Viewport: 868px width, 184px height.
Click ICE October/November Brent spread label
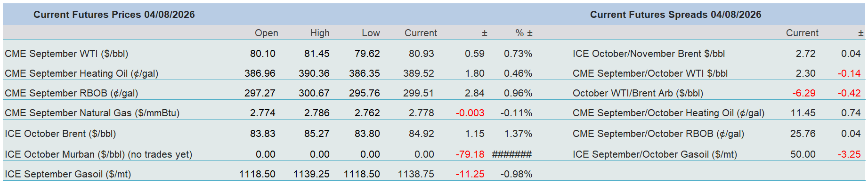tap(649, 54)
